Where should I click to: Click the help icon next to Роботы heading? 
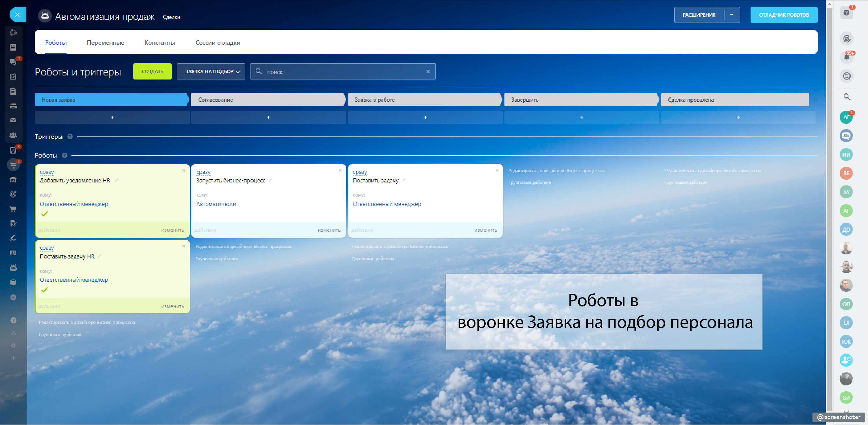coord(65,155)
